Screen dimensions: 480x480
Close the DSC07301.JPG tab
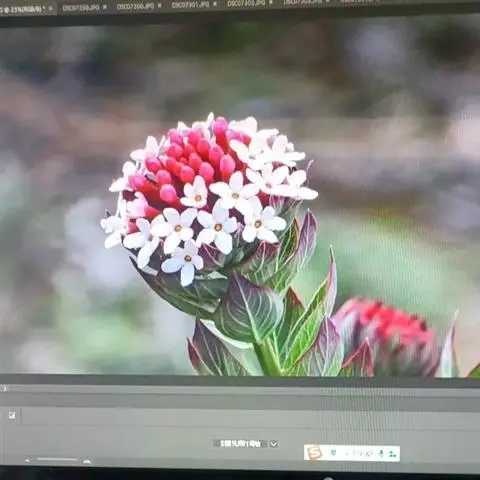coord(215,4)
